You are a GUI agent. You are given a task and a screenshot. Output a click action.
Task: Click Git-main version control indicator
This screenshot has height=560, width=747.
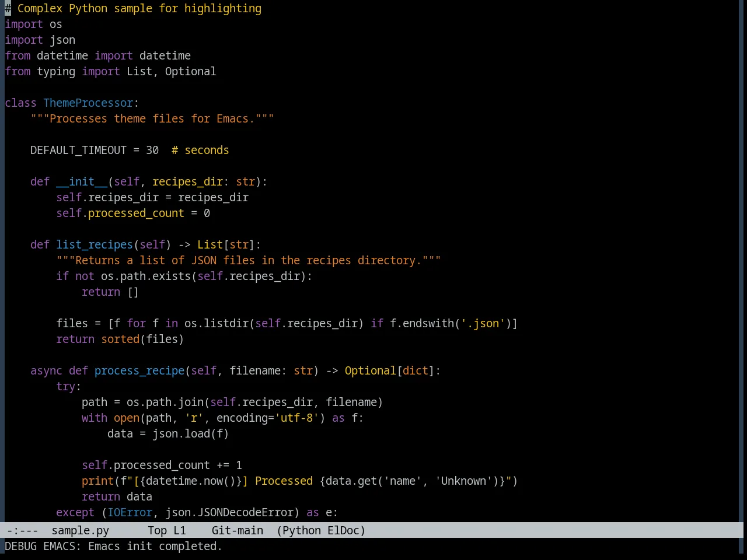tap(237, 530)
